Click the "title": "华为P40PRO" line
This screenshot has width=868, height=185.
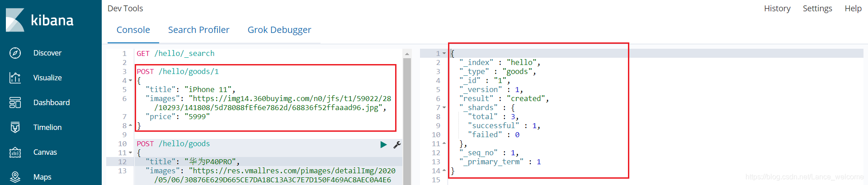193,162
